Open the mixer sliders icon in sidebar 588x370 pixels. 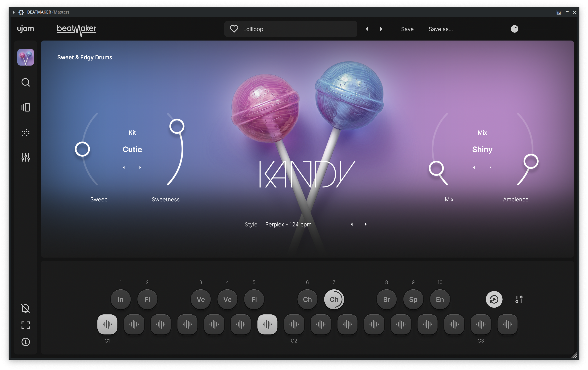pyautogui.click(x=26, y=158)
